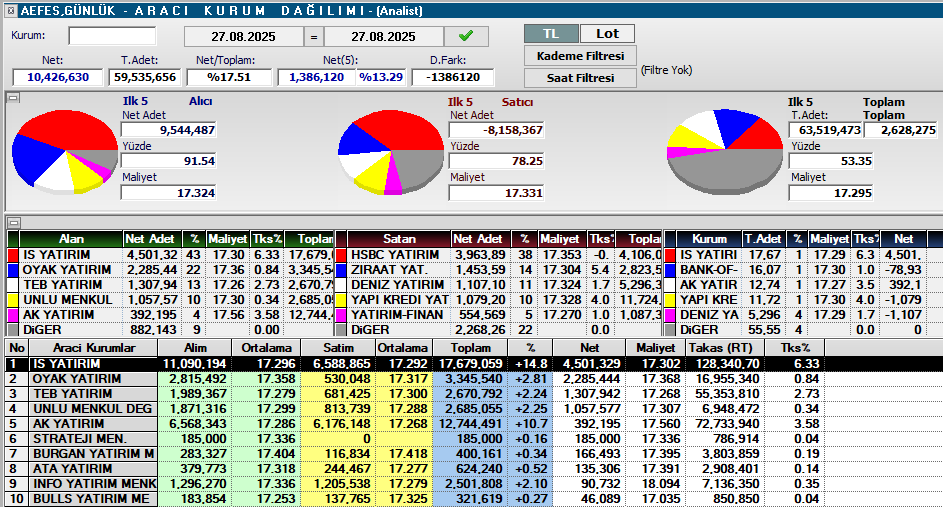Focus the Kurum input field
The width and height of the screenshot is (943, 507).
pyautogui.click(x=112, y=35)
